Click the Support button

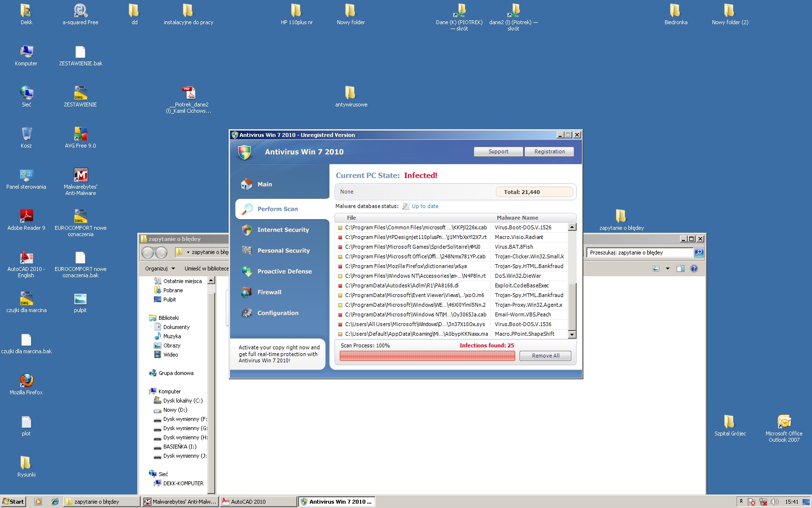tap(498, 151)
